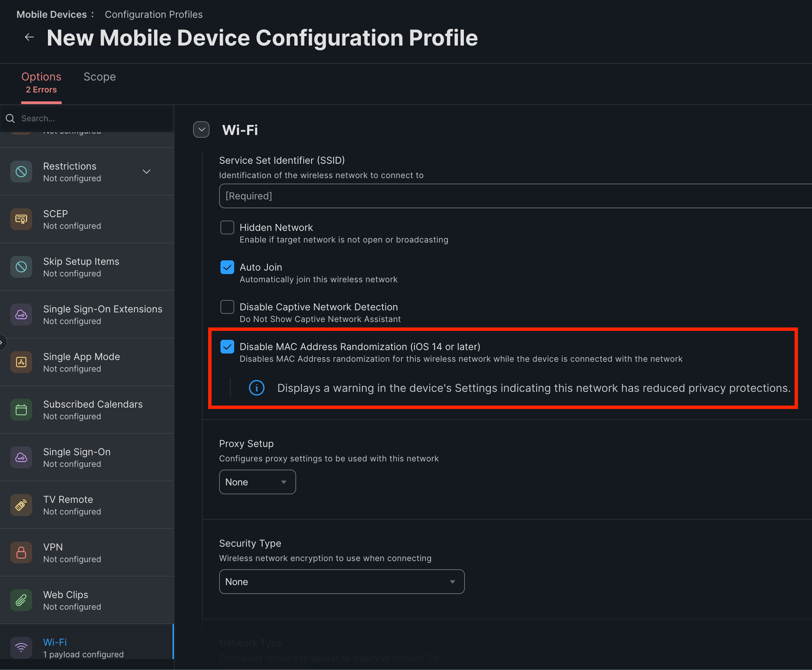The width and height of the screenshot is (812, 670).
Task: Check Disable Captive Network Detection
Action: [227, 307]
